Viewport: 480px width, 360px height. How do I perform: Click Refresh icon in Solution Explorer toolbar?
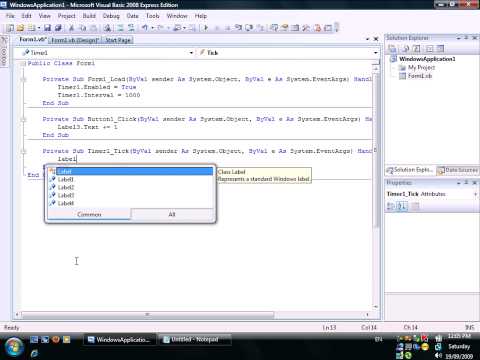417,49
